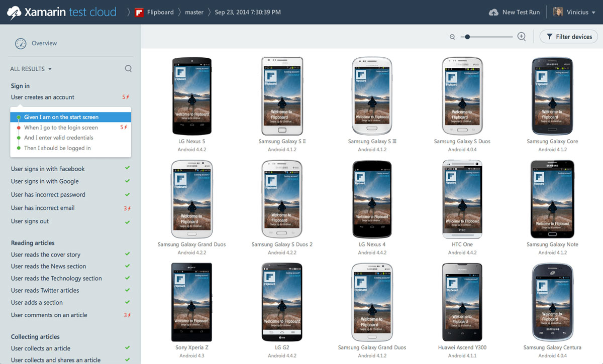
Task: Click the zoom-in magnifier icon
Action: pyautogui.click(x=521, y=37)
